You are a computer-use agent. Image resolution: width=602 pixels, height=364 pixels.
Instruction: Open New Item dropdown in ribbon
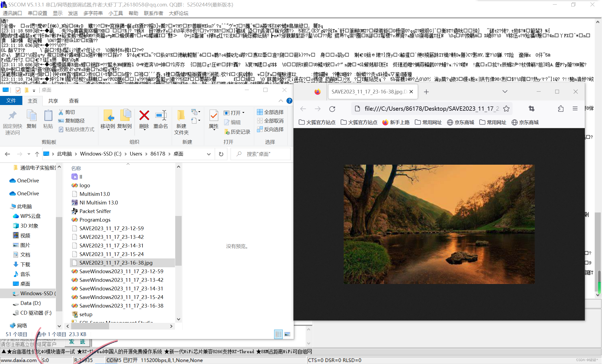[196, 112]
